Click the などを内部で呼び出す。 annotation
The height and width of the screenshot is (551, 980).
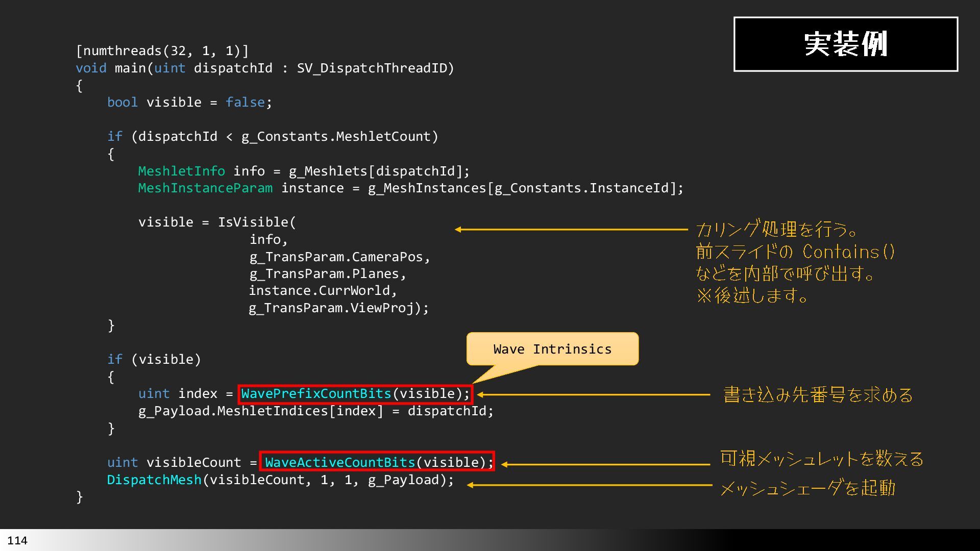(x=786, y=274)
